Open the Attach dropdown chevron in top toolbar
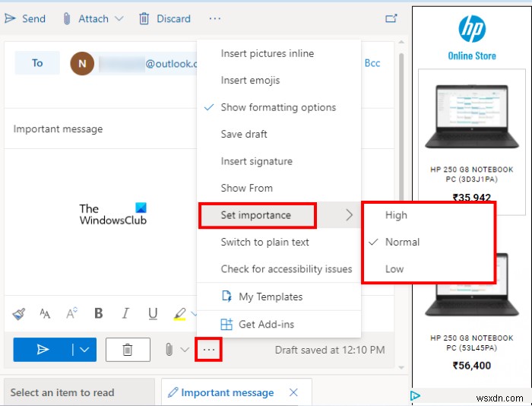Screen dimensions: 532x406 [x=119, y=19]
